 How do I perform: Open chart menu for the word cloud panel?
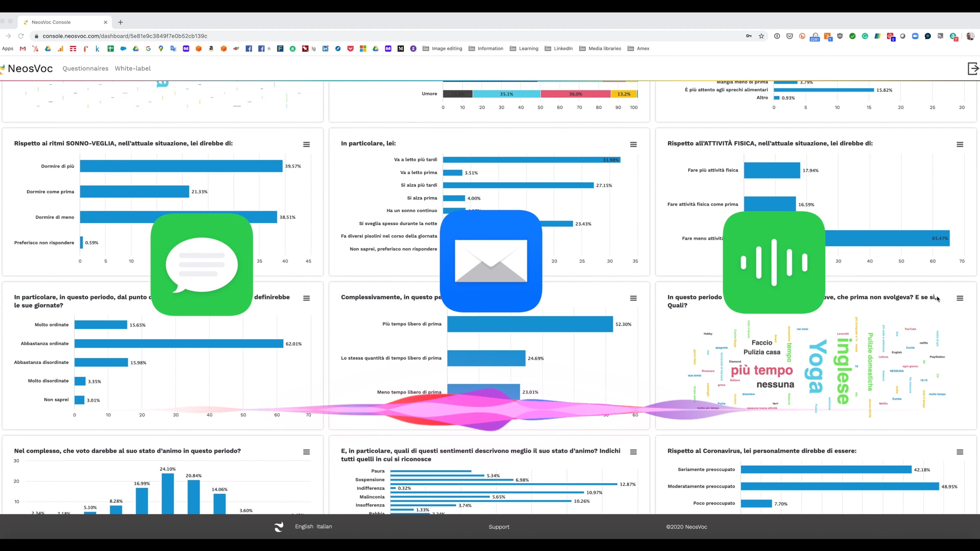pos(960,298)
